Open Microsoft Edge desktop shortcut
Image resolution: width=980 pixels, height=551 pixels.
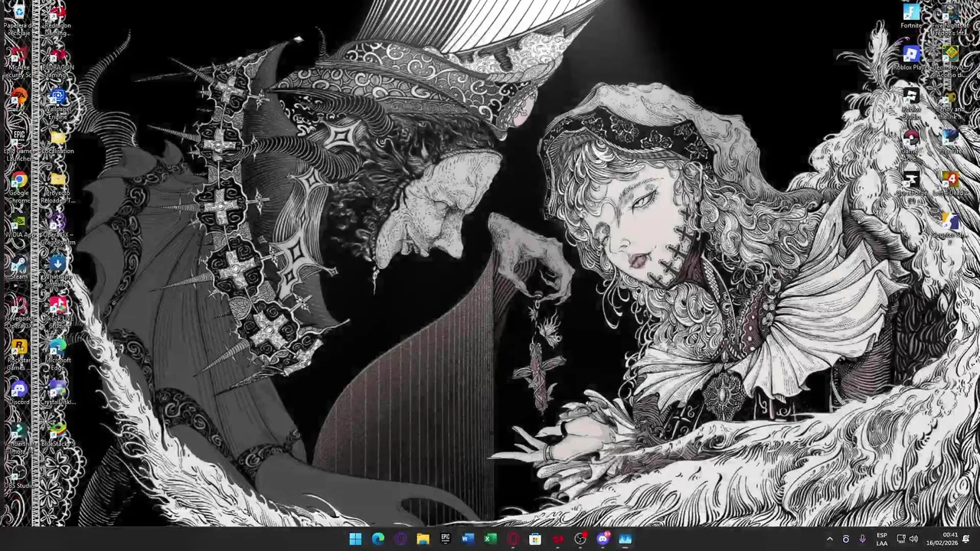coord(57,355)
